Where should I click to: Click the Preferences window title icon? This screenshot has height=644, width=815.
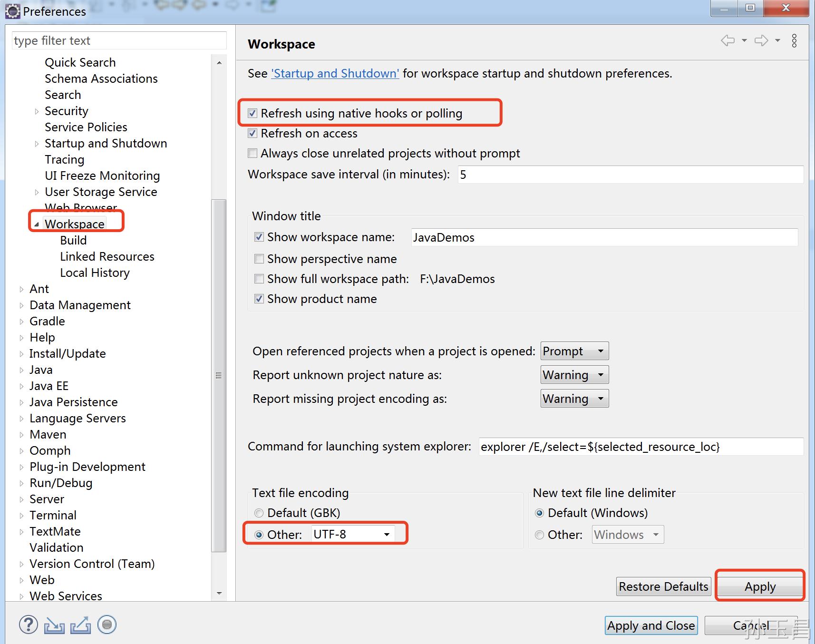click(x=12, y=11)
